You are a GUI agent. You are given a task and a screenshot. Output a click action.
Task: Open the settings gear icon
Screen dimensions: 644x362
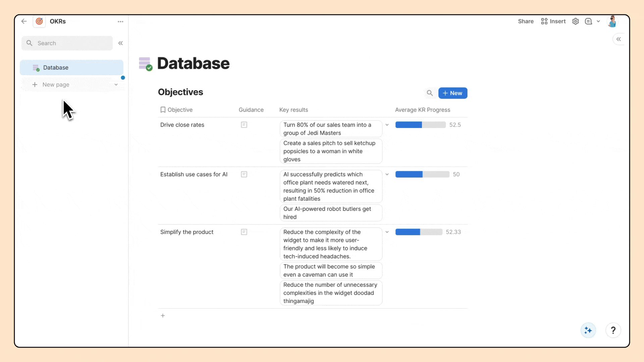click(x=576, y=21)
